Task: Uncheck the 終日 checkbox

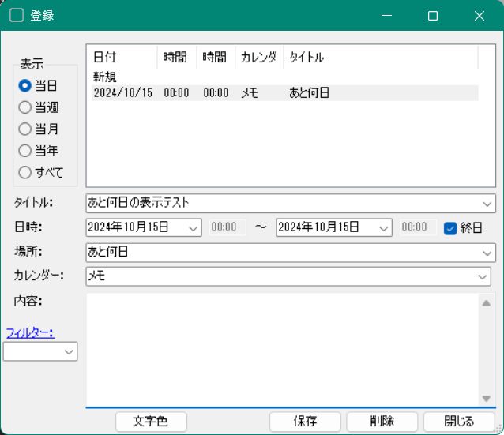Action: [451, 228]
